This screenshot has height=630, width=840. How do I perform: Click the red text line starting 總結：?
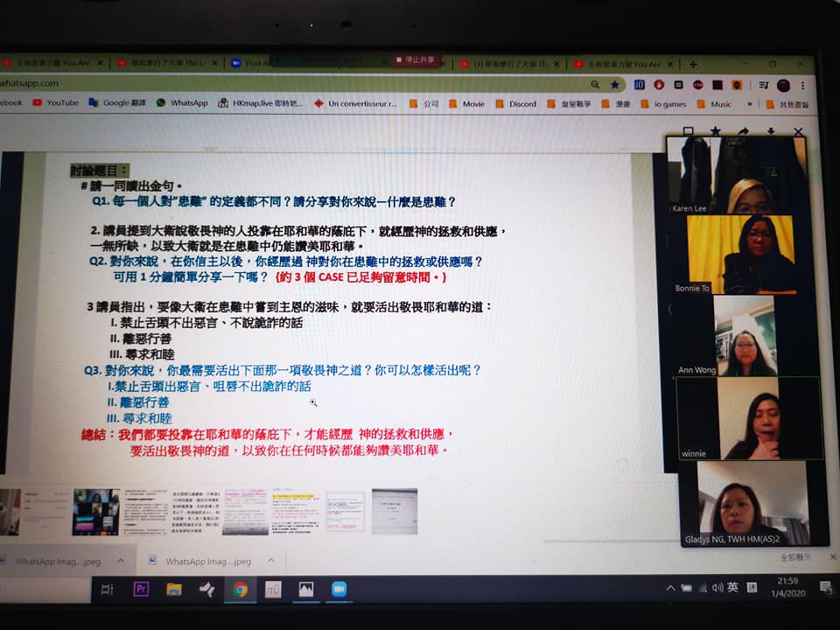click(x=268, y=435)
